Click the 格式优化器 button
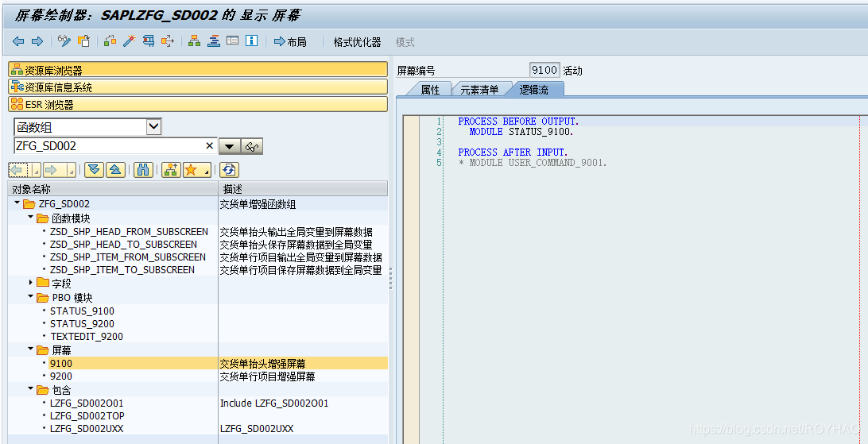The image size is (868, 444). [357, 42]
